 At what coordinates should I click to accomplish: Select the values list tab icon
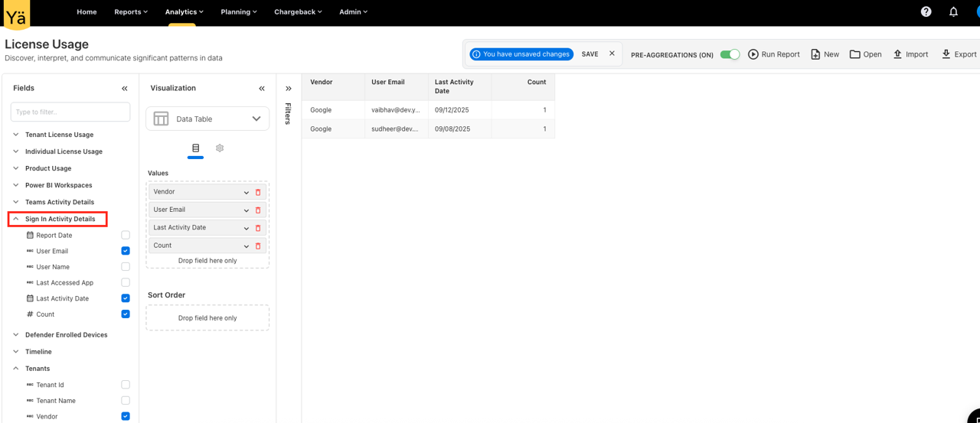pos(195,148)
